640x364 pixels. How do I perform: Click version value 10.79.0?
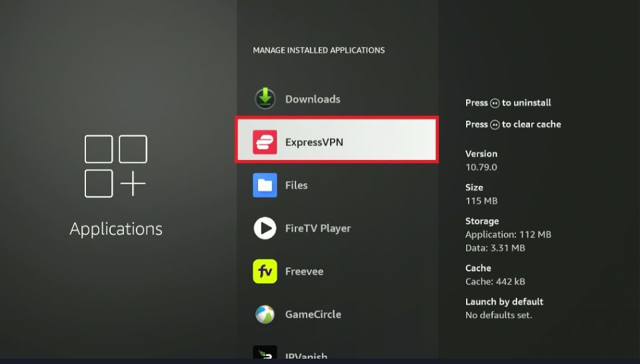481,167
